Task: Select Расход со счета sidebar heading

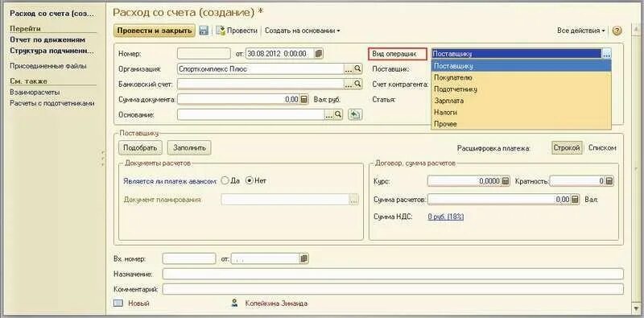Action: click(52, 14)
